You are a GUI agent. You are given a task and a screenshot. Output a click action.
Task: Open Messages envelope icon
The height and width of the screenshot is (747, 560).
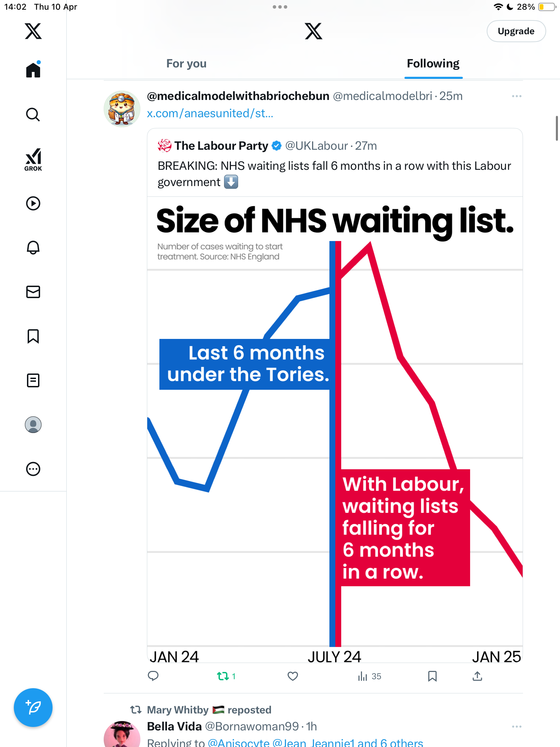[33, 292]
